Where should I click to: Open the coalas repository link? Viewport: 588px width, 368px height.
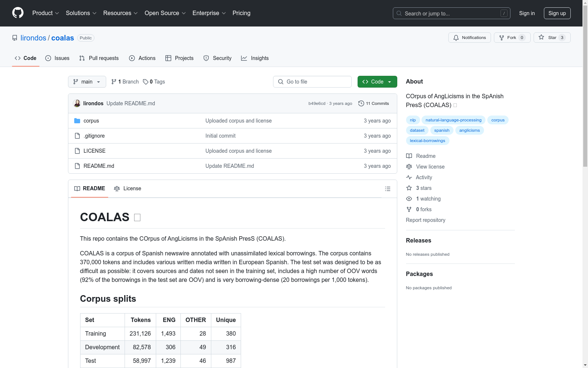click(62, 38)
